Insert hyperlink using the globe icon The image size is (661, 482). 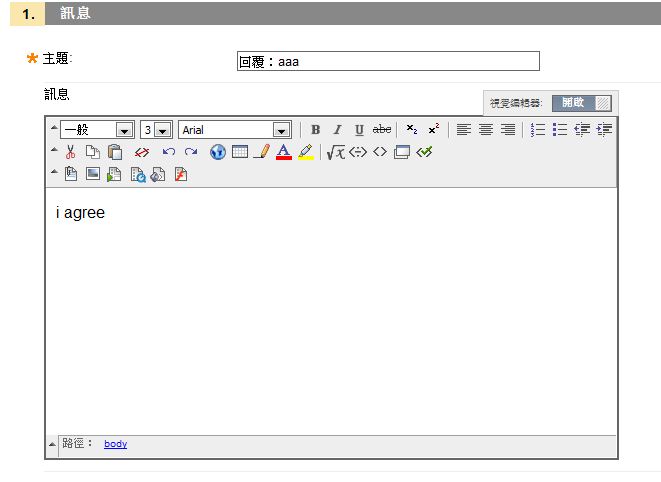(218, 152)
